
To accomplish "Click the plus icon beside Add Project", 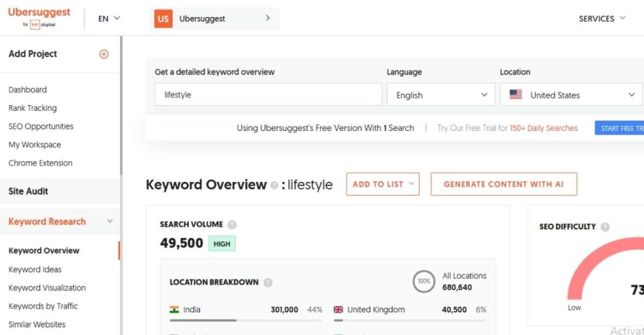I will pos(104,54).
